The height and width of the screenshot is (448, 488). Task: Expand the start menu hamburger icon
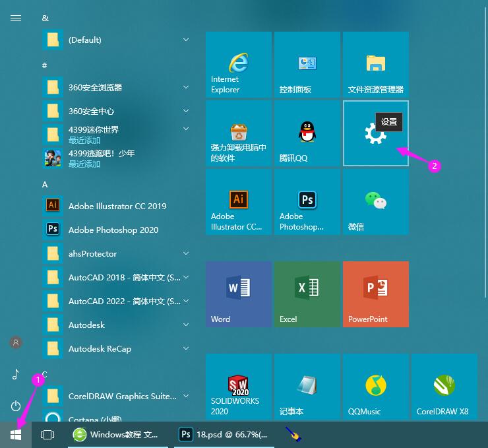(x=16, y=18)
